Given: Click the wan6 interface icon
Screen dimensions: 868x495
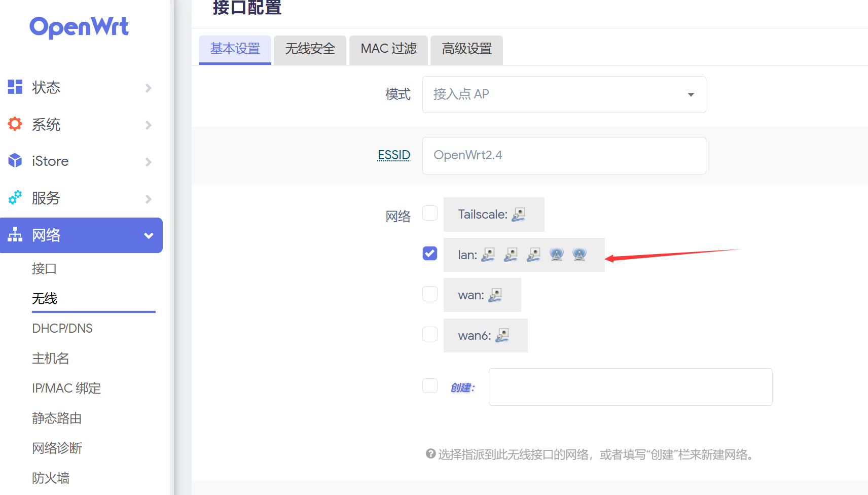Looking at the screenshot, I should click(x=502, y=335).
